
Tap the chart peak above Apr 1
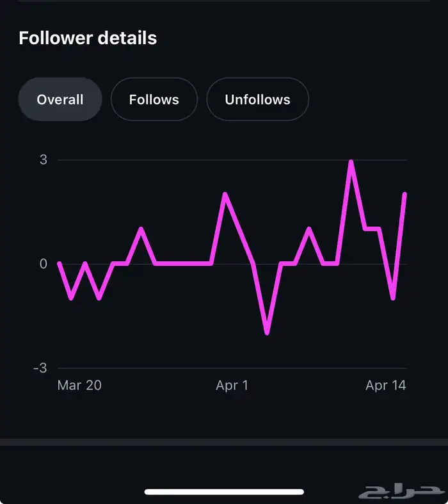pyautogui.click(x=225, y=195)
